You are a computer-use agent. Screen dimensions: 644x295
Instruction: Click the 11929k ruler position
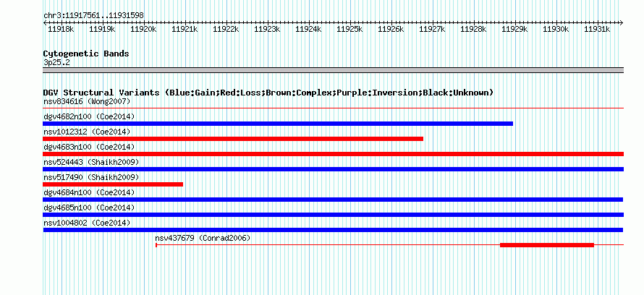515,29
